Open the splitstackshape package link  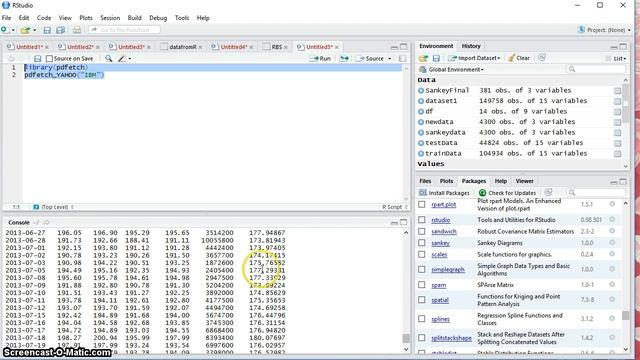click(x=451, y=338)
